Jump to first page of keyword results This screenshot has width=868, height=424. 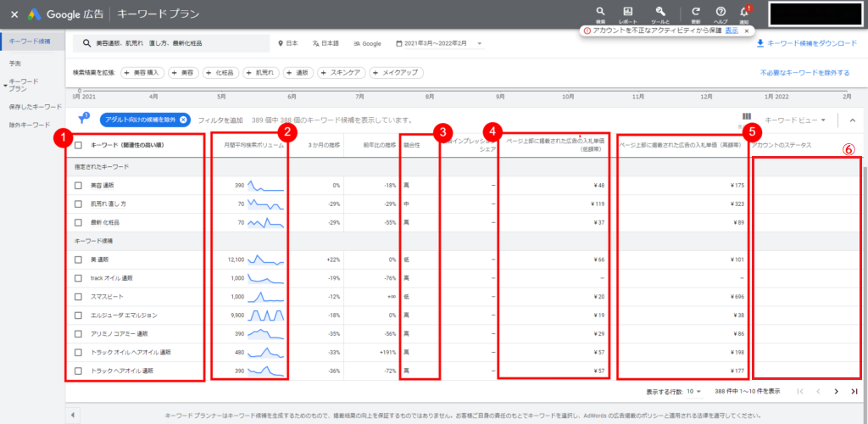[800, 391]
